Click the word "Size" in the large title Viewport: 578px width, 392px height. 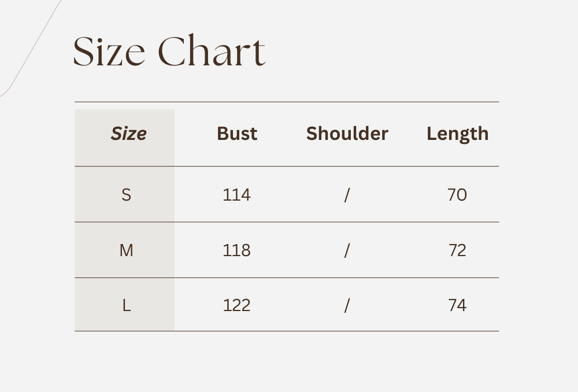coord(109,52)
